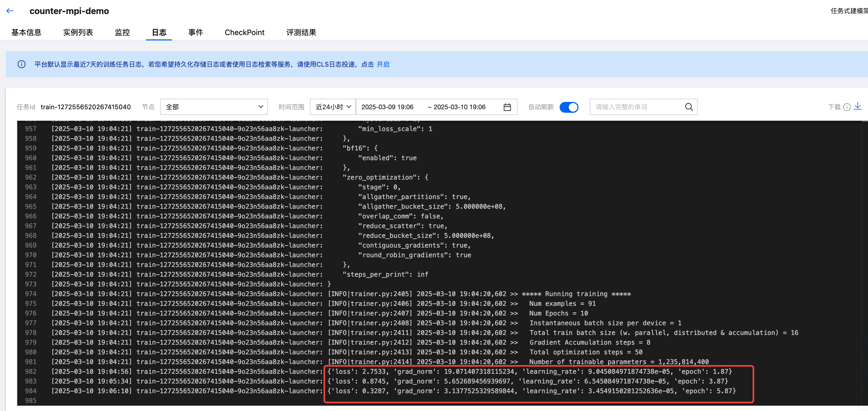Switch to the CheckPoint tab
This screenshot has height=411, width=868.
click(x=245, y=32)
